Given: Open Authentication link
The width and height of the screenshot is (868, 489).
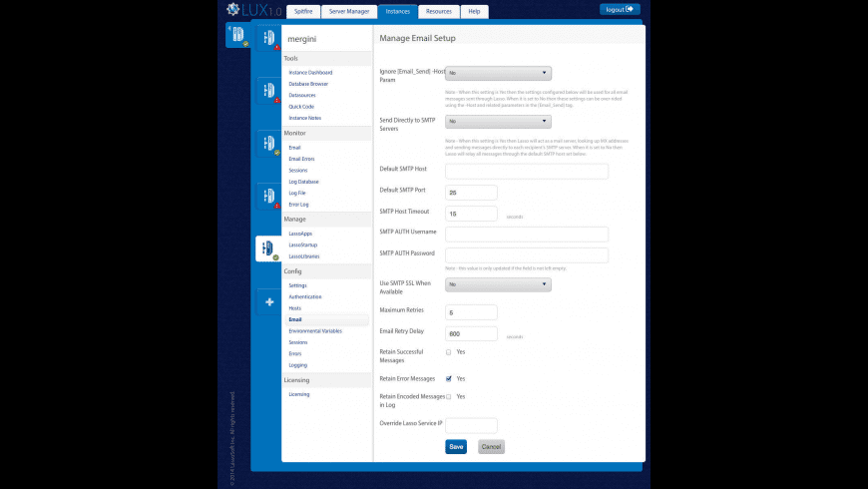Looking at the screenshot, I should coord(305,296).
